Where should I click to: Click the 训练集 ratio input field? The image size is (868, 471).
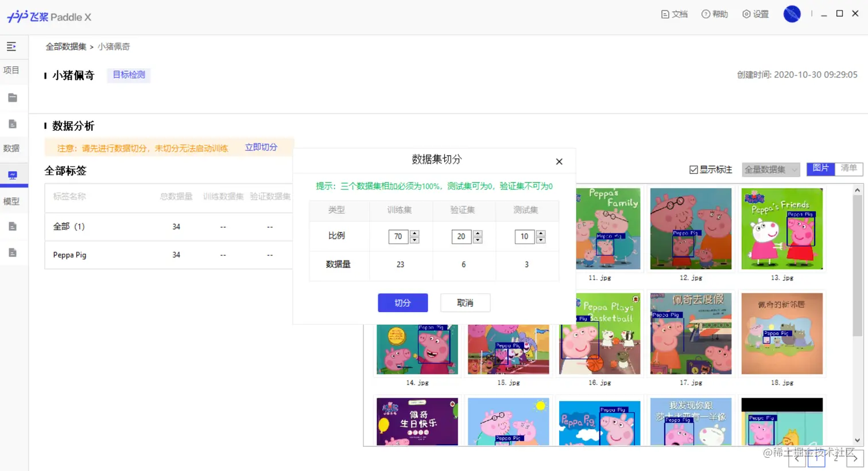tap(398, 236)
